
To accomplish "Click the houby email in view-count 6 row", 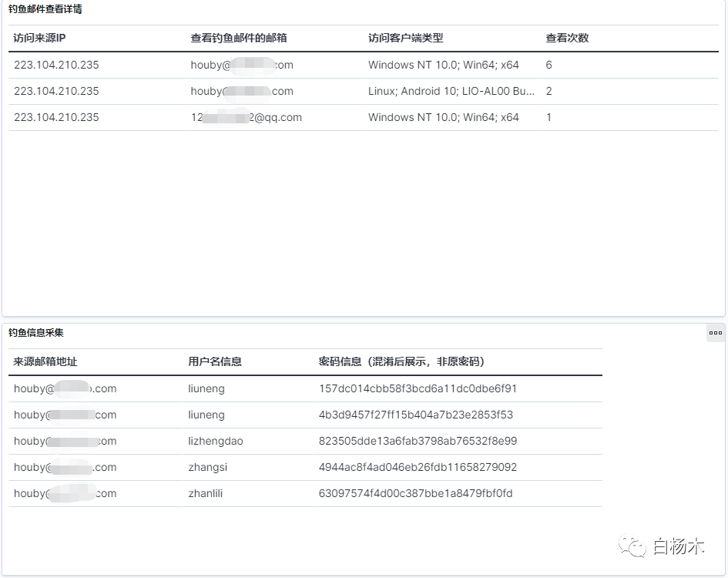I will [x=242, y=65].
